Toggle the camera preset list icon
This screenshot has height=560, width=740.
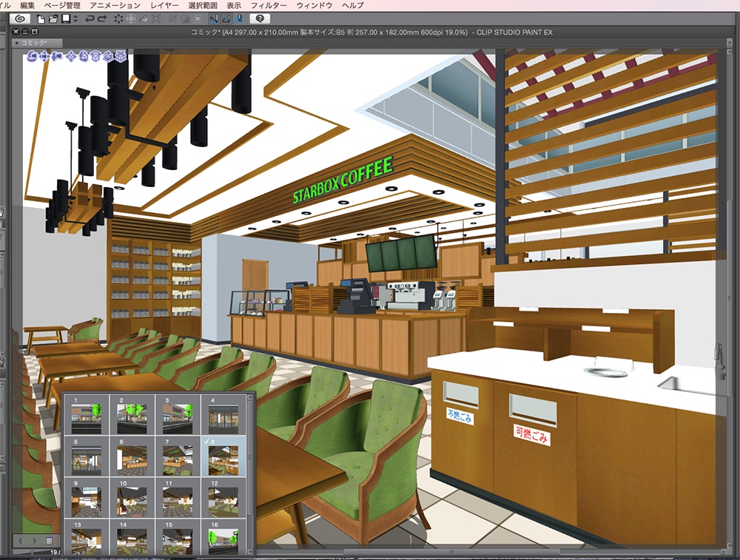coord(49,540)
